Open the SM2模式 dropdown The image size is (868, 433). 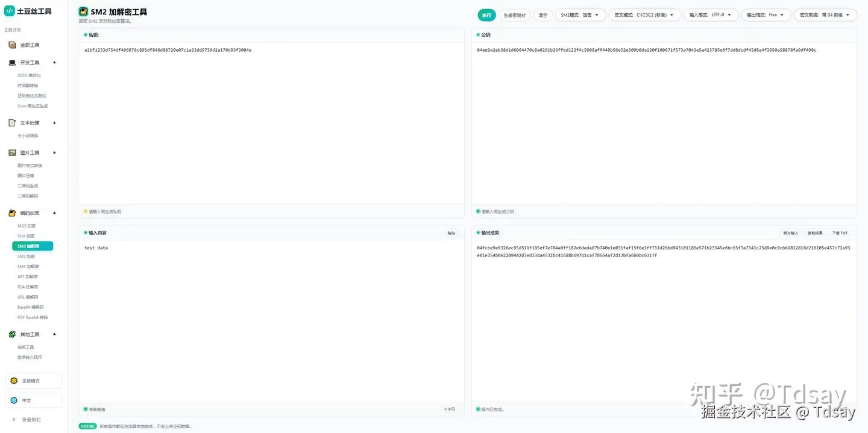pos(580,15)
